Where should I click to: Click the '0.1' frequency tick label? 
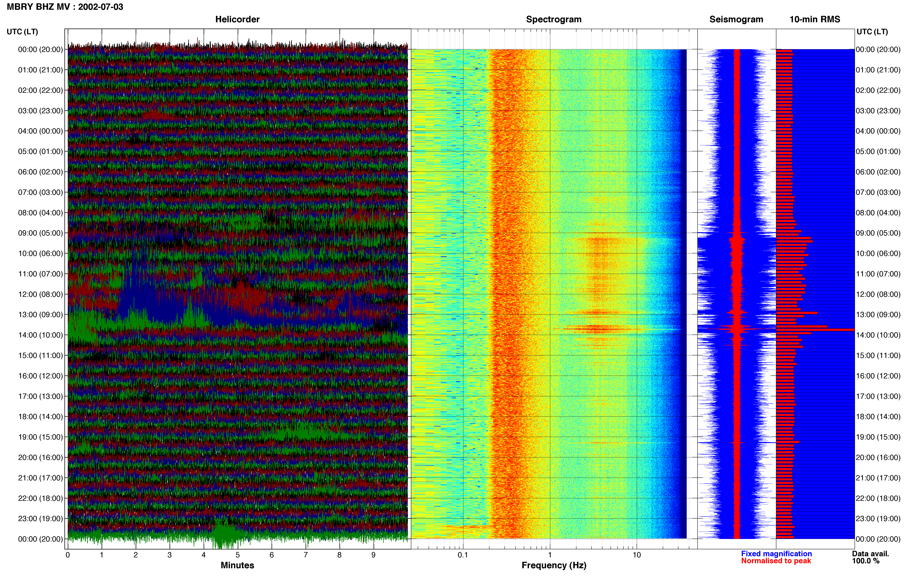[463, 555]
